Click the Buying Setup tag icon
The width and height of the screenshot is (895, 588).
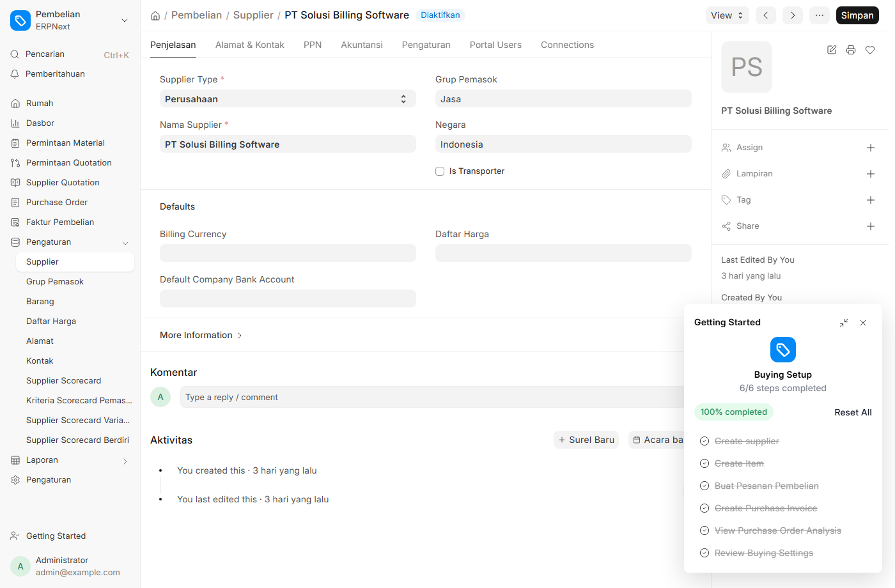[x=783, y=350]
